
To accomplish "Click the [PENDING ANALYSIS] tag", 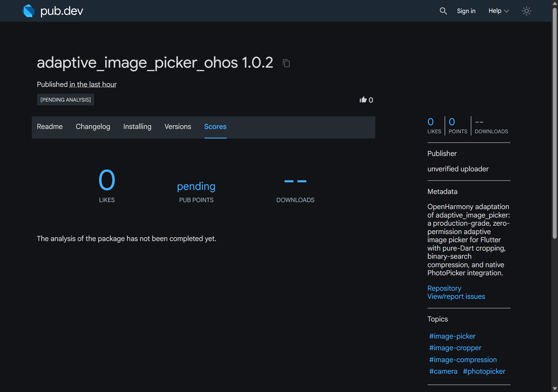I will [65, 100].
